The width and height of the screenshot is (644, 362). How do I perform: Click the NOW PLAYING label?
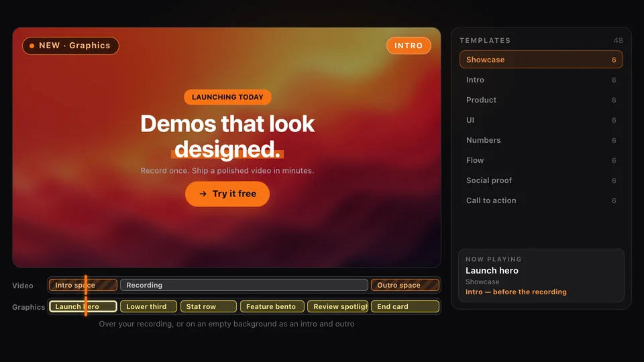click(x=493, y=259)
